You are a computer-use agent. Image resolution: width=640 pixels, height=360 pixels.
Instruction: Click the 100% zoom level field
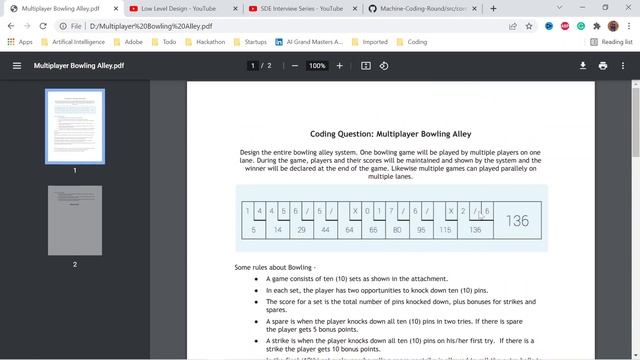pyautogui.click(x=317, y=66)
